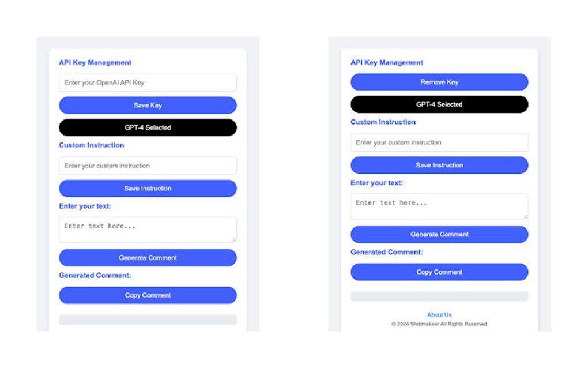Click the OpenAI API Key input field

[147, 82]
